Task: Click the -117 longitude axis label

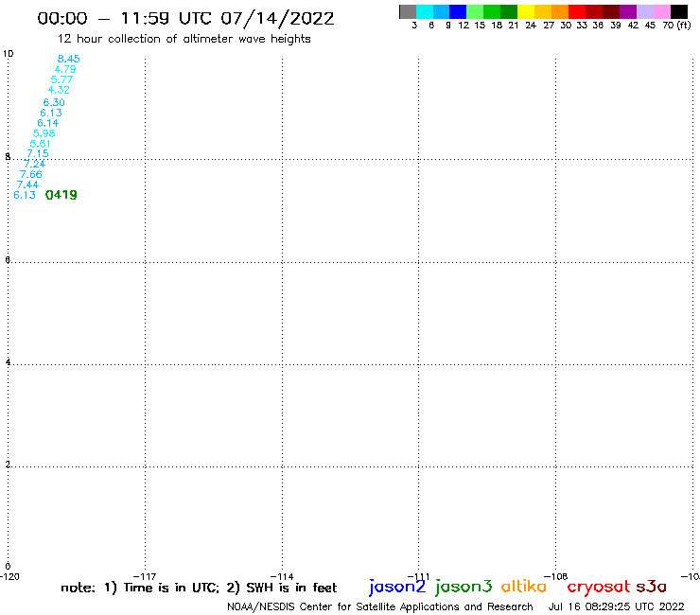Action: [145, 576]
